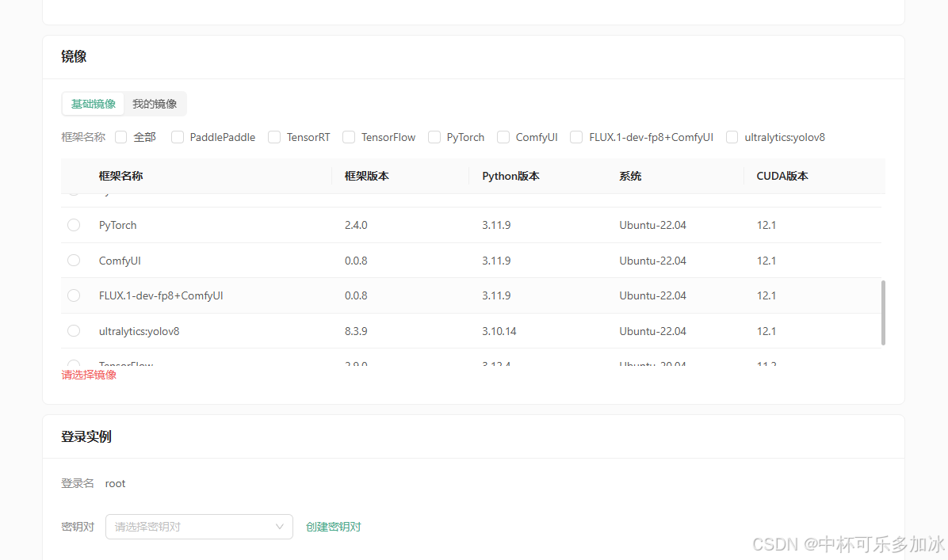948x560 pixels.
Task: Click the root login name value
Action: click(x=115, y=483)
